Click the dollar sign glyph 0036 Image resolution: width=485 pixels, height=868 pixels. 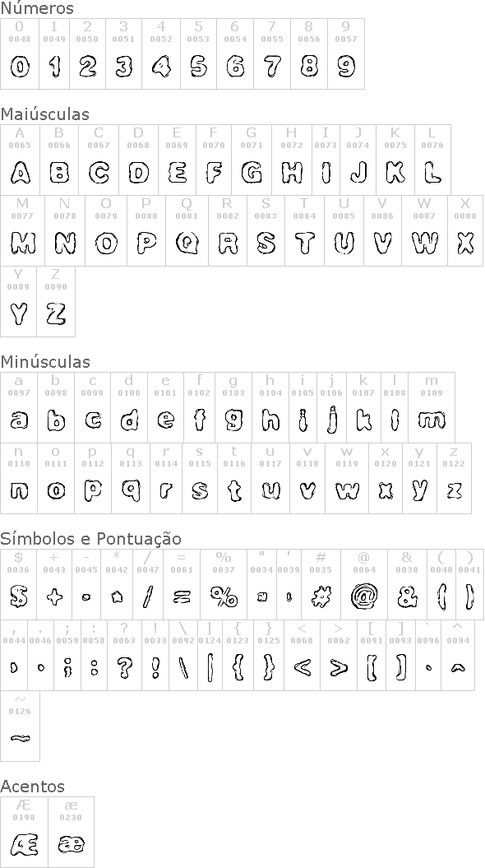click(x=19, y=585)
